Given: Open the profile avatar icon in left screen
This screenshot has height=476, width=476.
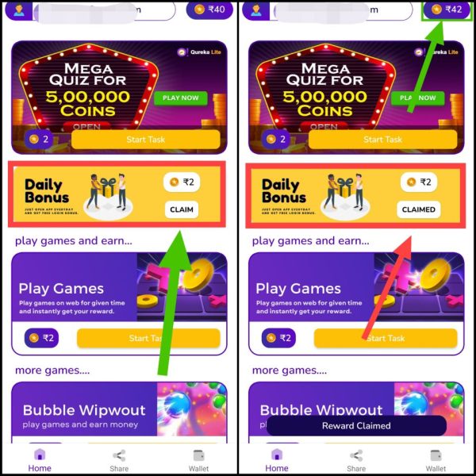Looking at the screenshot, I should pos(19,10).
